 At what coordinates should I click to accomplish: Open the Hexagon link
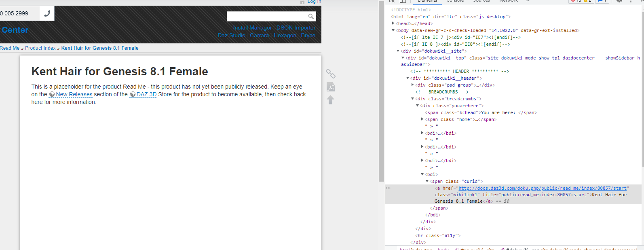(285, 35)
